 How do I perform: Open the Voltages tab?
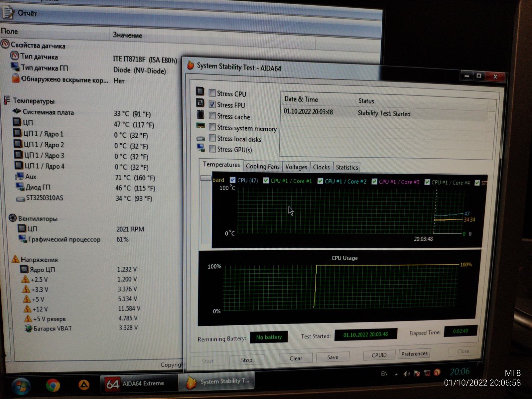[x=296, y=167]
